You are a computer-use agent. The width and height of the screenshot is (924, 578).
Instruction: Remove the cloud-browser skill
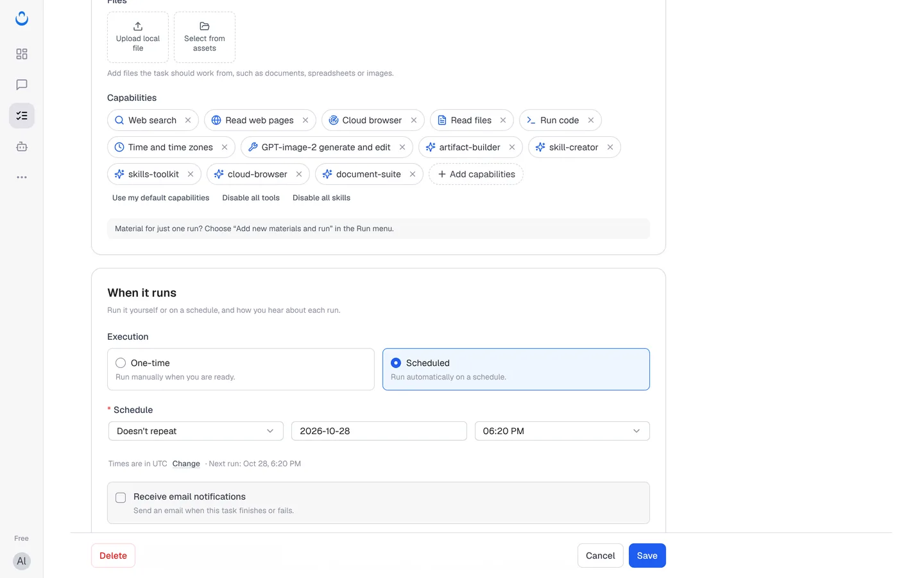pyautogui.click(x=299, y=174)
